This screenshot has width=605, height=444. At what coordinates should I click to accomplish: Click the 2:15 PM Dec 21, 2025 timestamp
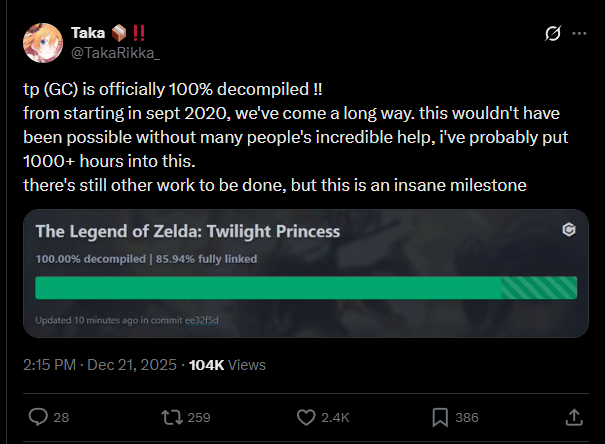tap(100, 365)
